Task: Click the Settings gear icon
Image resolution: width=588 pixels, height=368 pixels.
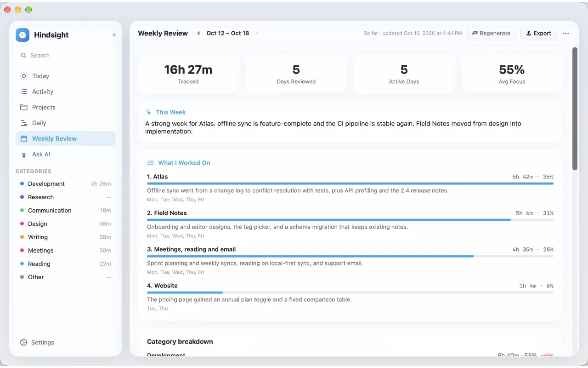Action: (x=24, y=342)
